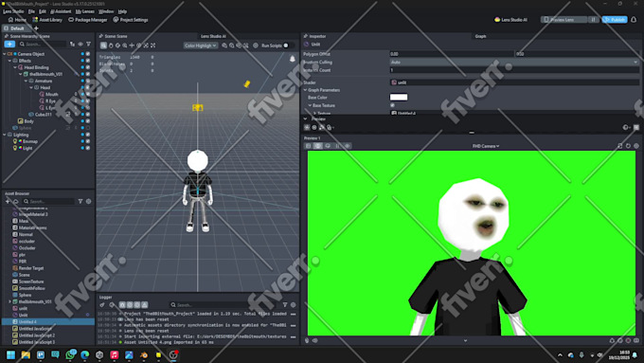Collapse the Lighting tree node
Image resolution: width=644 pixels, height=363 pixels.
[x=5, y=135]
